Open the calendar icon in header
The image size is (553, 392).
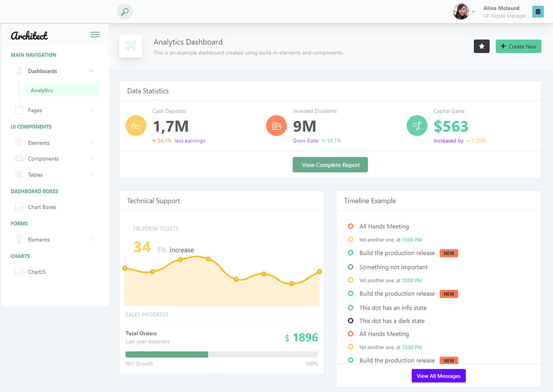pyautogui.click(x=538, y=12)
